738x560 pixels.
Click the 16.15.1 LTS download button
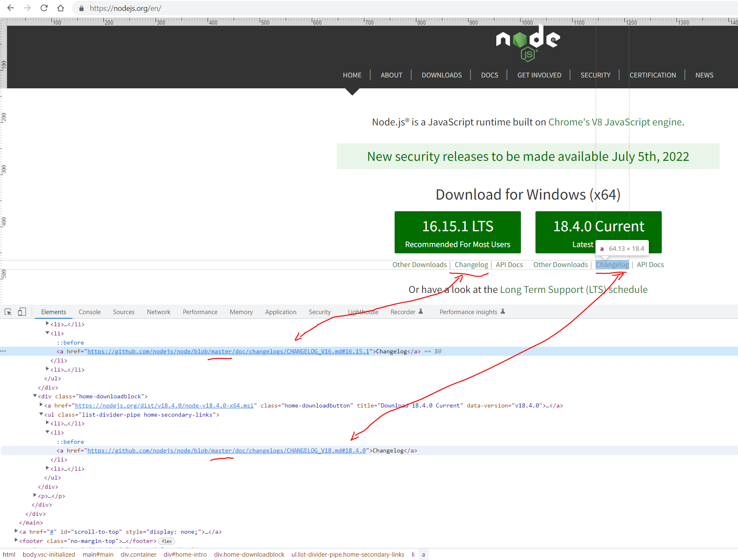click(457, 232)
